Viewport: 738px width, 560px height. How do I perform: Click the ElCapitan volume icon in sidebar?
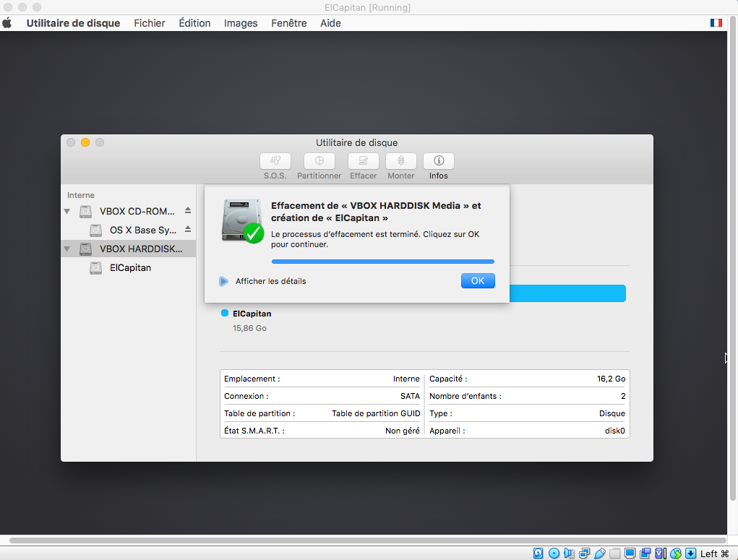tap(95, 268)
